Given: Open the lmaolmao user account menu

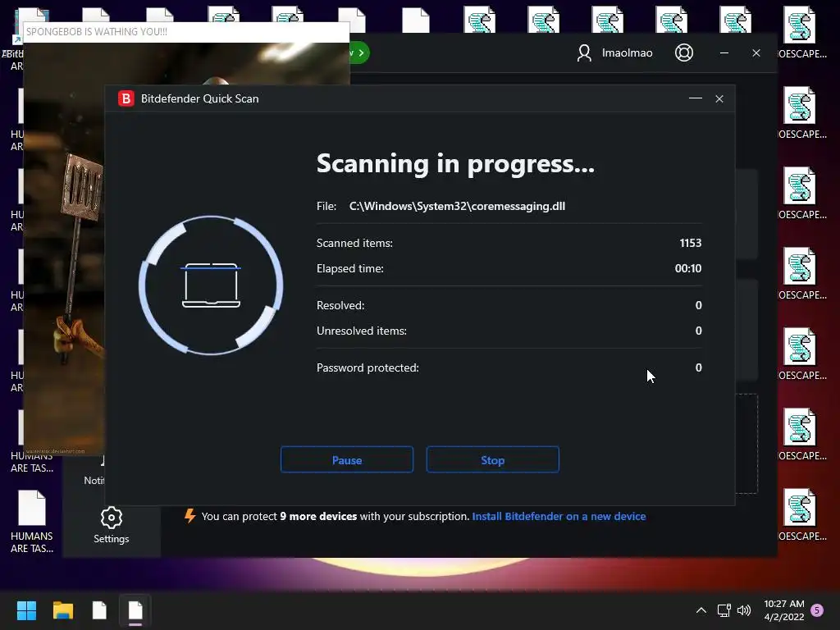Looking at the screenshot, I should pos(614,52).
